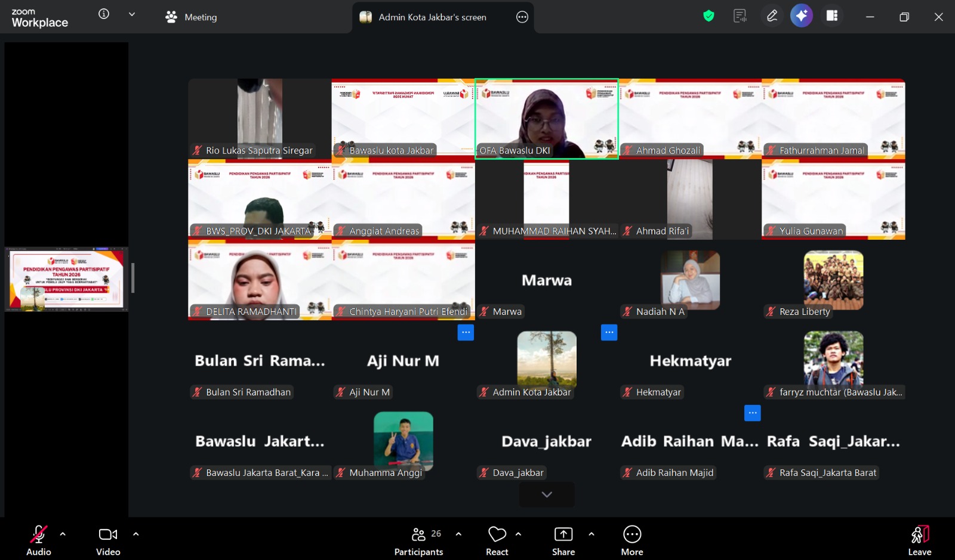Show next page of participants chevron
This screenshot has height=560, width=955.
547,494
